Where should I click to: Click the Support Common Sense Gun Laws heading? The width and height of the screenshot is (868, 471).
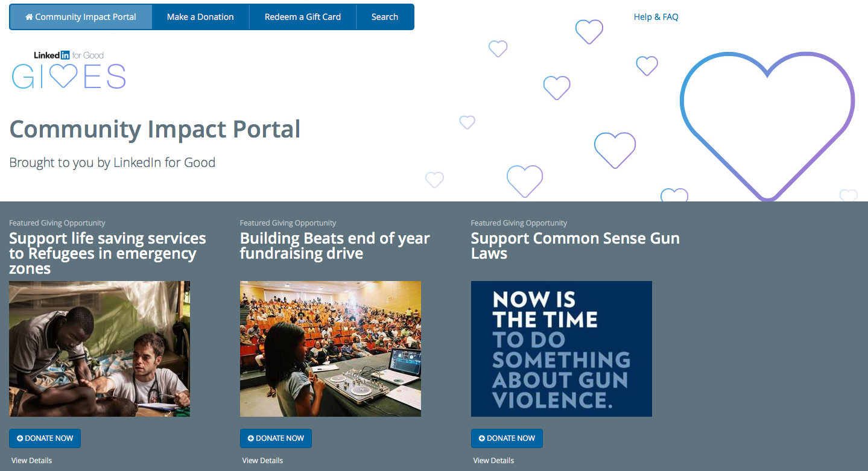pos(575,245)
